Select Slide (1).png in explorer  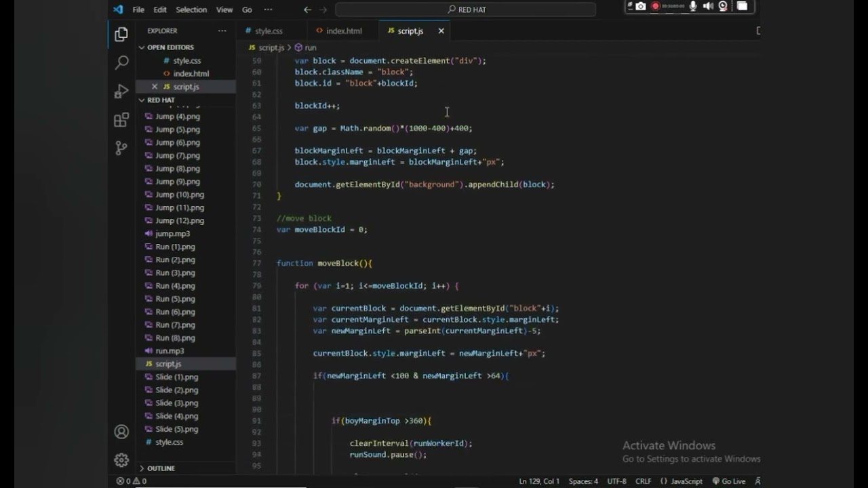pos(186,377)
